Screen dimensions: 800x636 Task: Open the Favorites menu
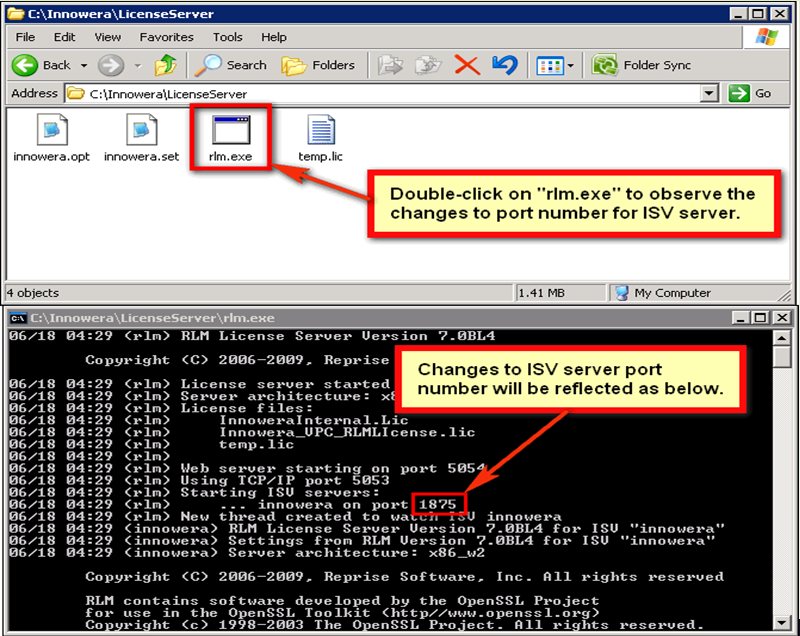pos(166,37)
